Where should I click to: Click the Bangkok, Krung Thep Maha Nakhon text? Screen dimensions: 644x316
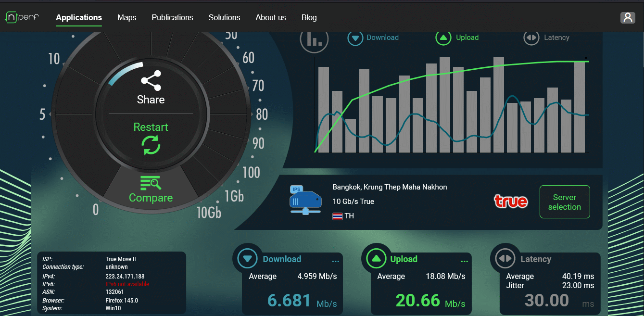point(390,187)
